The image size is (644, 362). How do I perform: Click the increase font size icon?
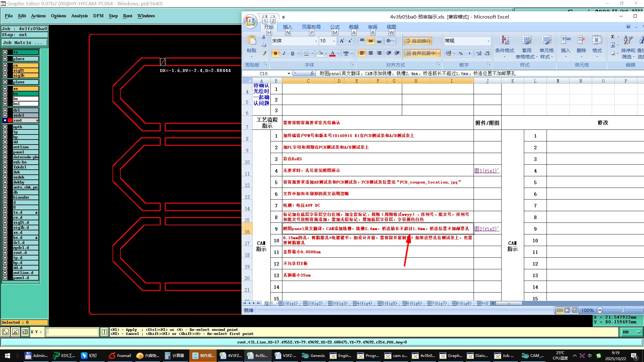342,41
